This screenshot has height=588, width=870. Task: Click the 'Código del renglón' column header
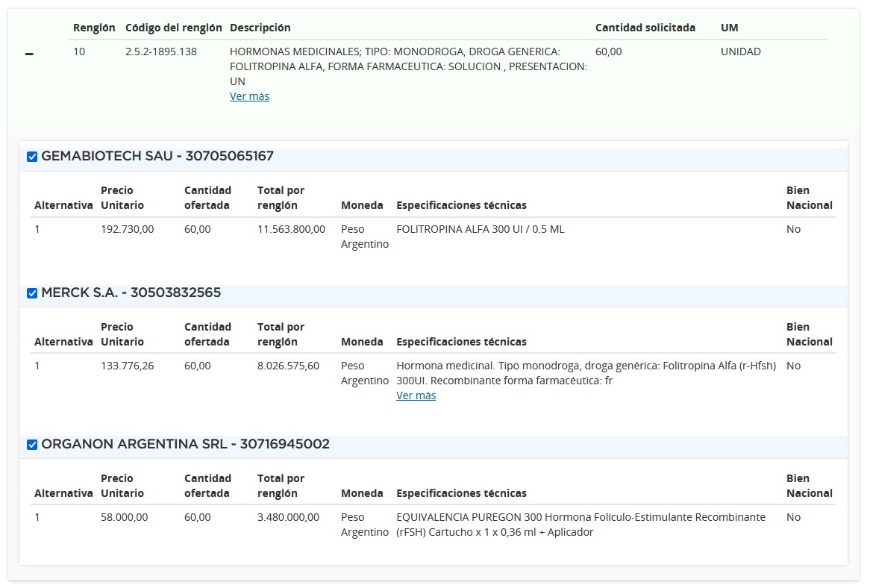(x=173, y=28)
